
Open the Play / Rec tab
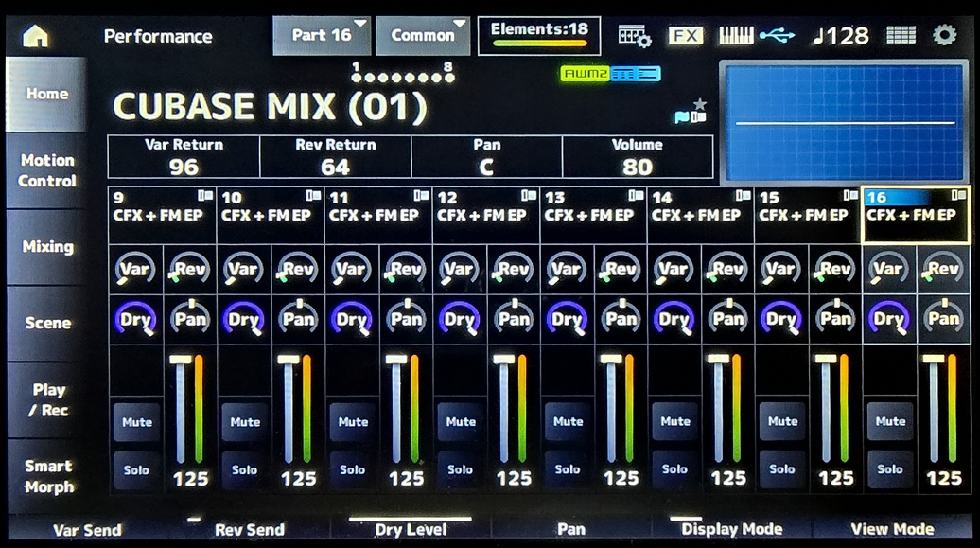point(46,399)
